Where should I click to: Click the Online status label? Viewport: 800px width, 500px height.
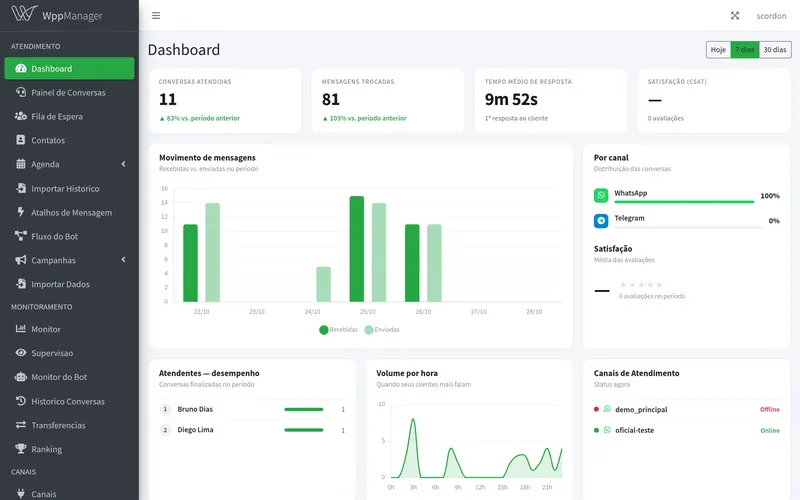(770, 431)
